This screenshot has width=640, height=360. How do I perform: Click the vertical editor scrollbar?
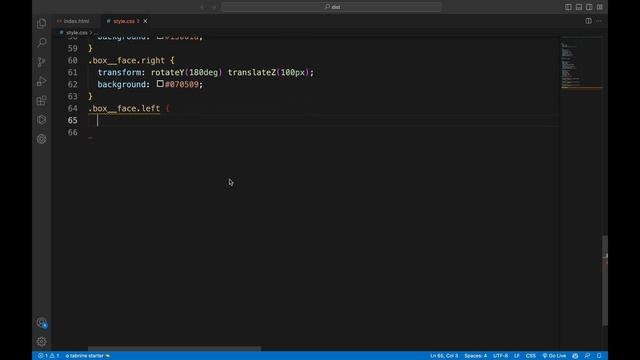tap(605, 281)
